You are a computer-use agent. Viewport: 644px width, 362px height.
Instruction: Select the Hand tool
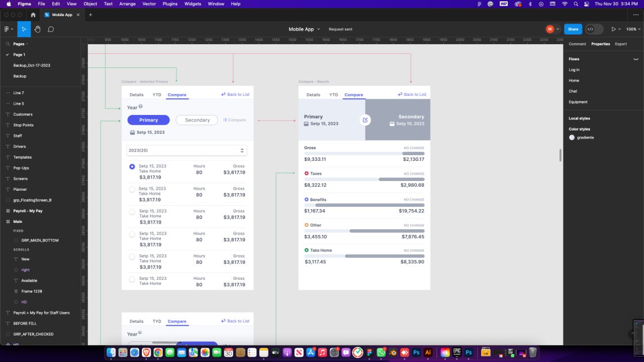(37, 29)
